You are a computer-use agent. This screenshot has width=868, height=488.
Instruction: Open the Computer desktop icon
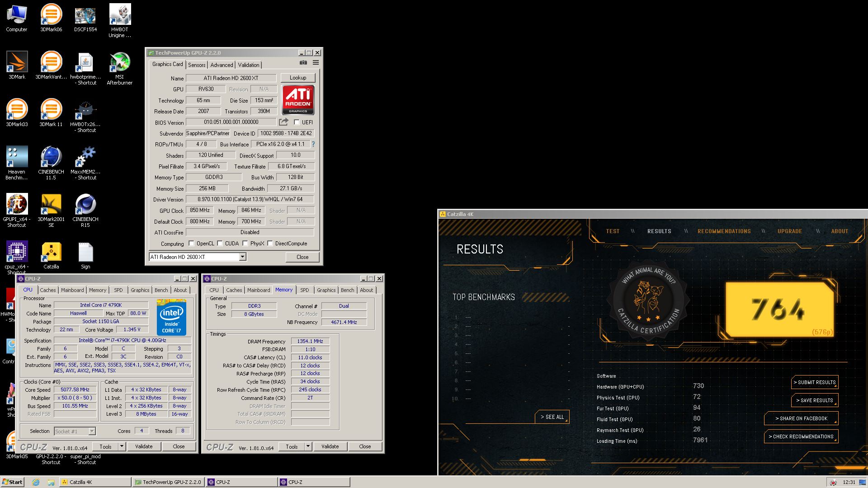coord(17,18)
